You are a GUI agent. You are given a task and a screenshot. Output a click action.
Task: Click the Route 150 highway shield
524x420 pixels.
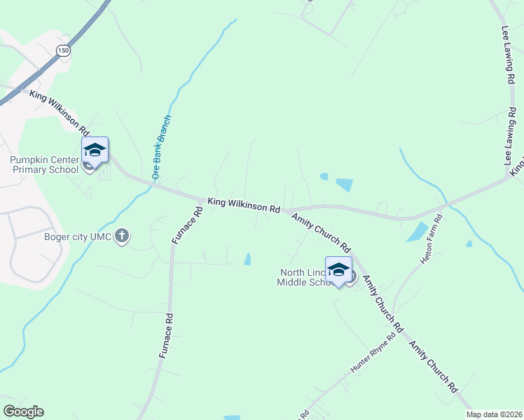63,50
